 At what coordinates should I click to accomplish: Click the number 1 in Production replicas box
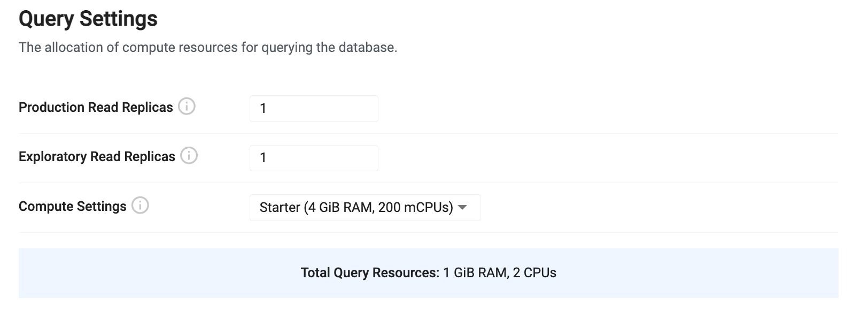pos(263,109)
